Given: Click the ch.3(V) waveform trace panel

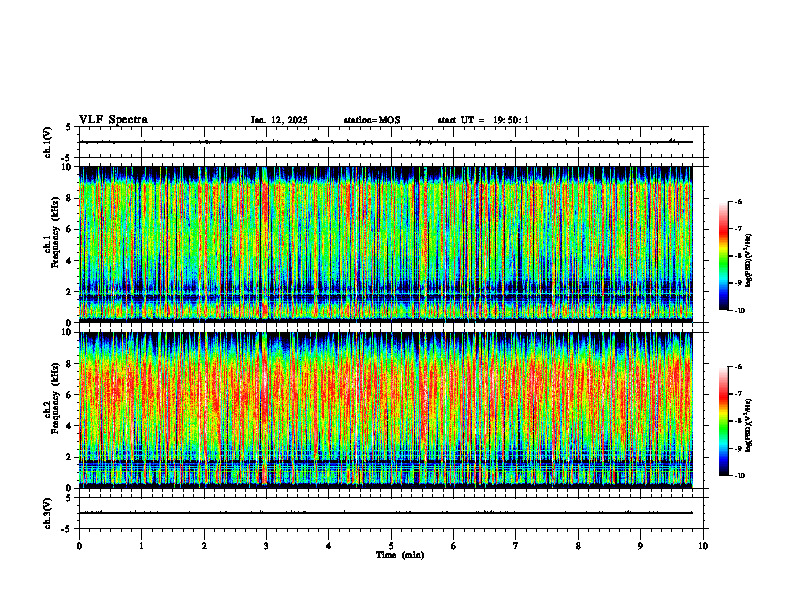Looking at the screenshot, I should pos(391,513).
